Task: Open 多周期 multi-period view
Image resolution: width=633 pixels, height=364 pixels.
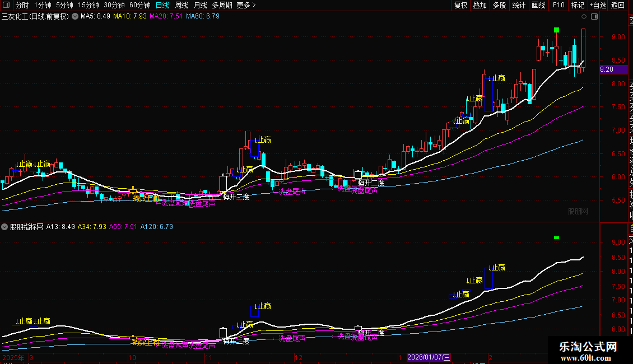Action: [222, 5]
